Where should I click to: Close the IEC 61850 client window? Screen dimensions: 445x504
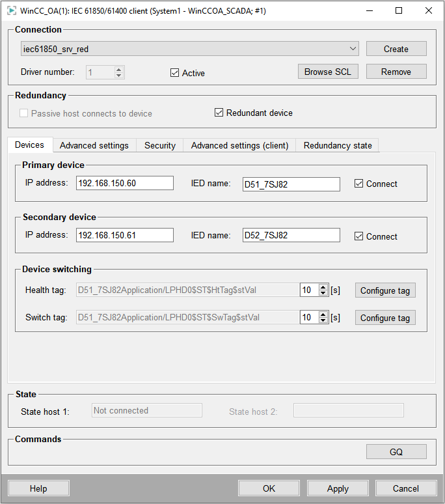428,10
